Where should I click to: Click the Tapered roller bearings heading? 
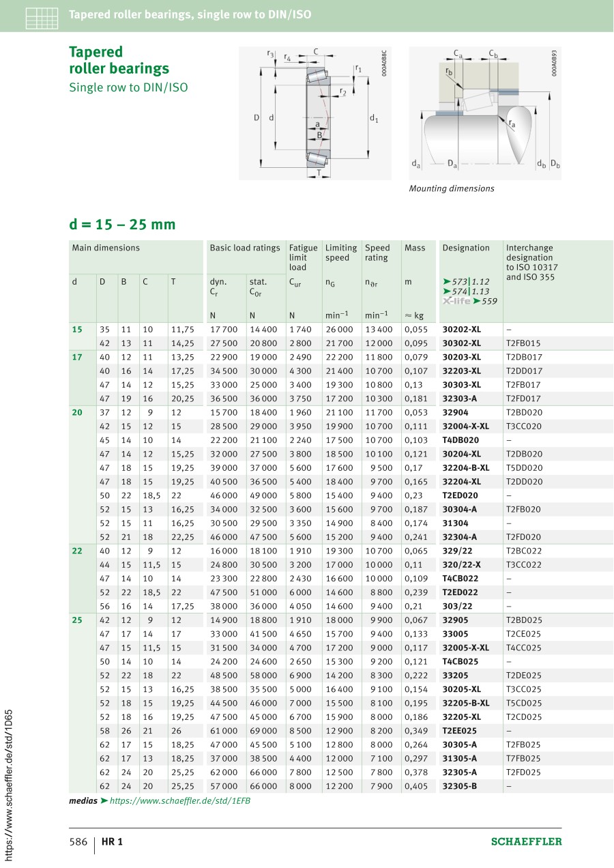[x=119, y=60]
